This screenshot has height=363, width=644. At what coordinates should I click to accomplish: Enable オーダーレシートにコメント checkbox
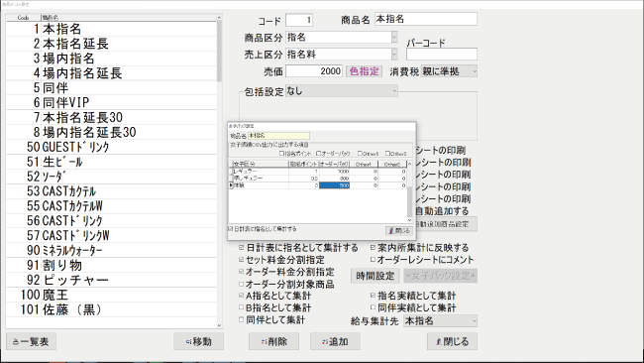click(x=373, y=260)
